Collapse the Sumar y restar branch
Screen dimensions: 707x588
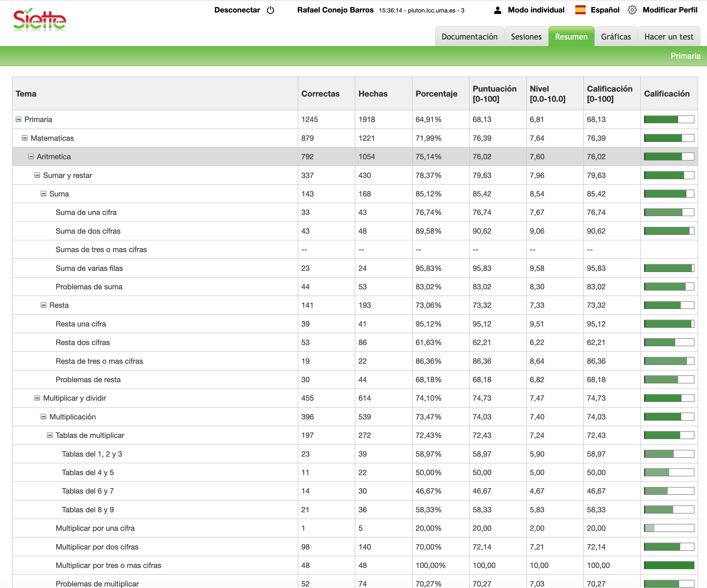[37, 175]
